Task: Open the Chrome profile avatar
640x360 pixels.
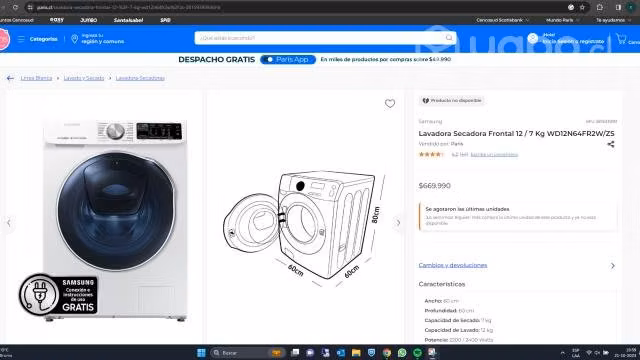Action: pos(630,7)
